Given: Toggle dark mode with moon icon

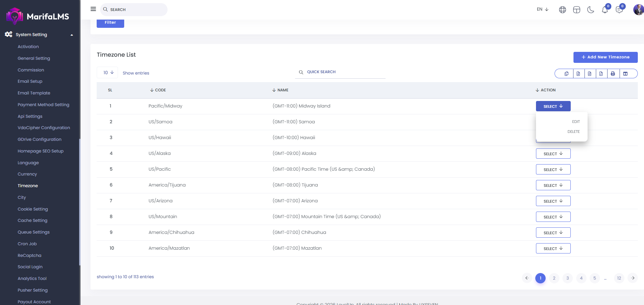Looking at the screenshot, I should pyautogui.click(x=591, y=10).
